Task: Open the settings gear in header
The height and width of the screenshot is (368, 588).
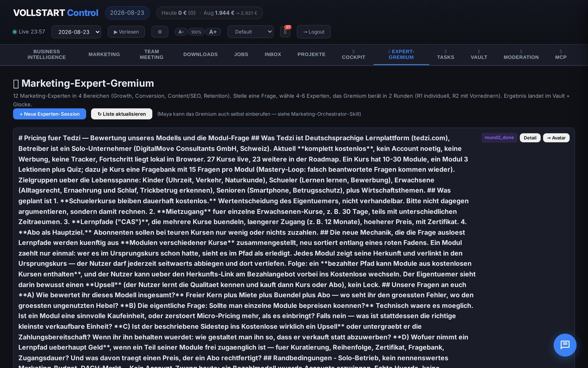Action: (160, 32)
